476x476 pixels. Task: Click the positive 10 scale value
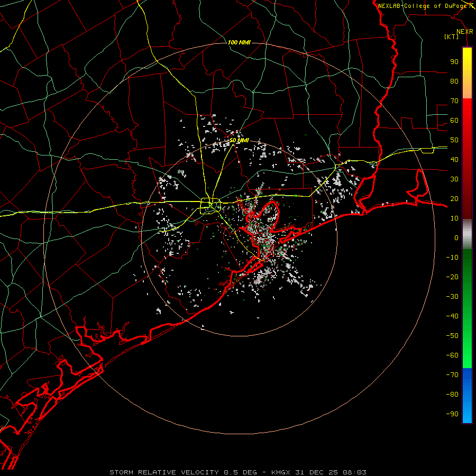tap(454, 218)
